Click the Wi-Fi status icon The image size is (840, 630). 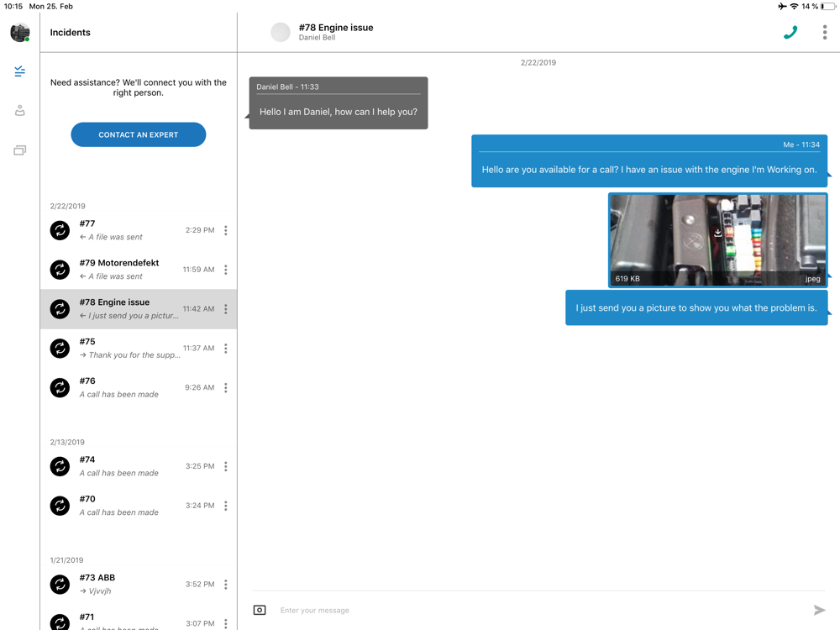795,7
